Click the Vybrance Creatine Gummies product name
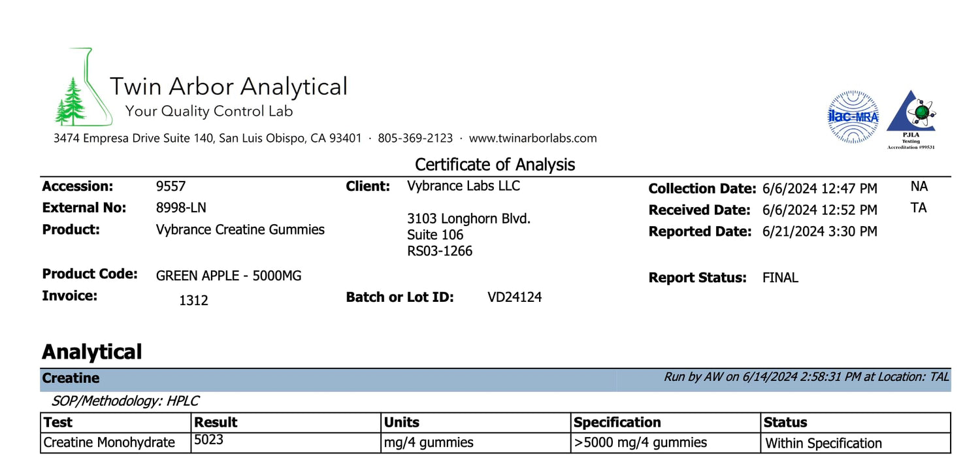The image size is (980, 458). 240,230
